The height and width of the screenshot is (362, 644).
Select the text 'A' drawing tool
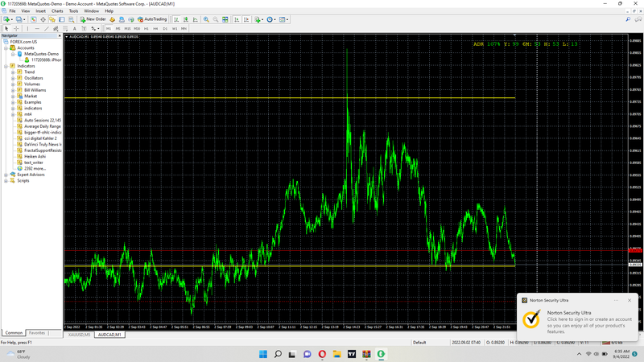[74, 28]
